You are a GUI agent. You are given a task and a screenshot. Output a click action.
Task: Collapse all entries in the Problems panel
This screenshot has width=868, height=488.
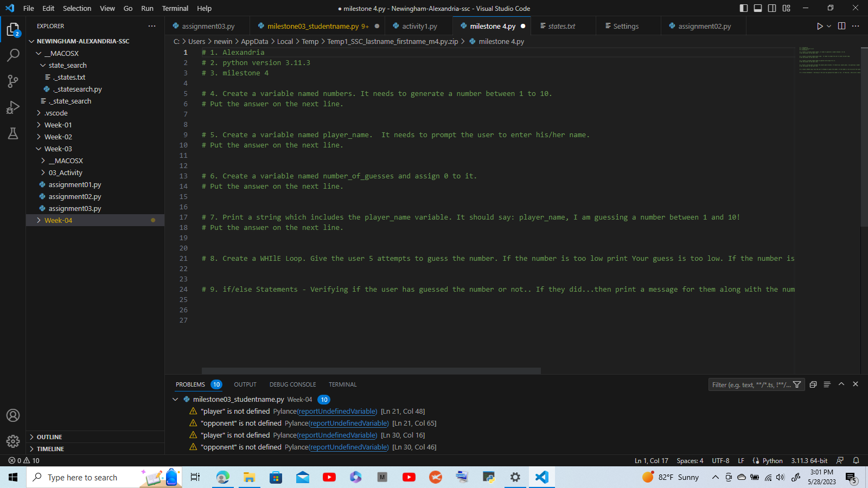pyautogui.click(x=827, y=384)
